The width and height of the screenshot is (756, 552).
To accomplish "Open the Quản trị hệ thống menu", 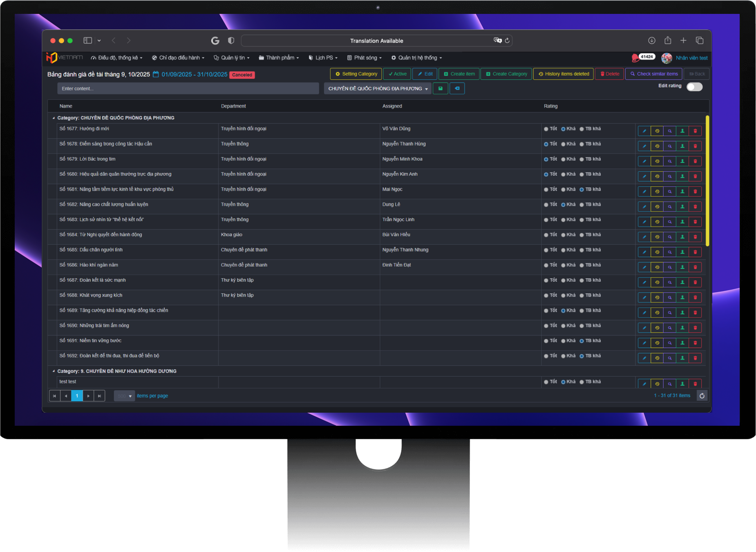I will click(x=416, y=58).
